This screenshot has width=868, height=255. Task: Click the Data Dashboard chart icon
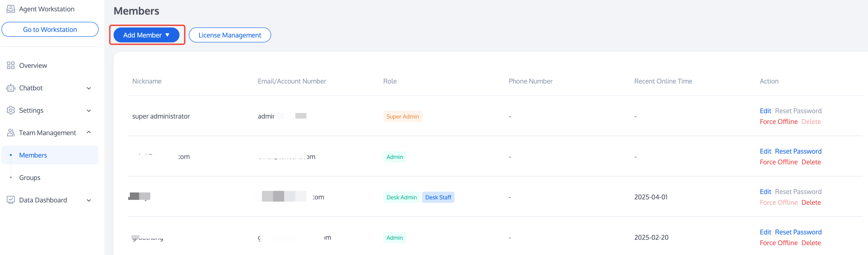(x=11, y=200)
